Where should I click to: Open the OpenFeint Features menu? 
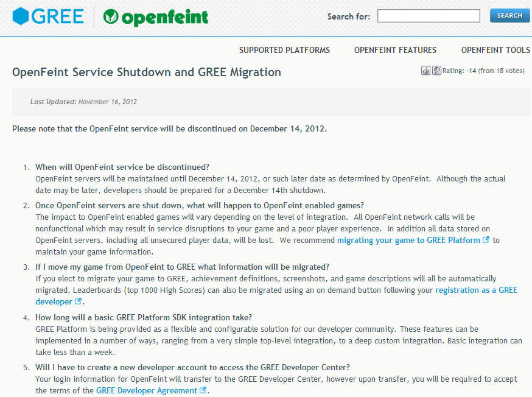(395, 50)
